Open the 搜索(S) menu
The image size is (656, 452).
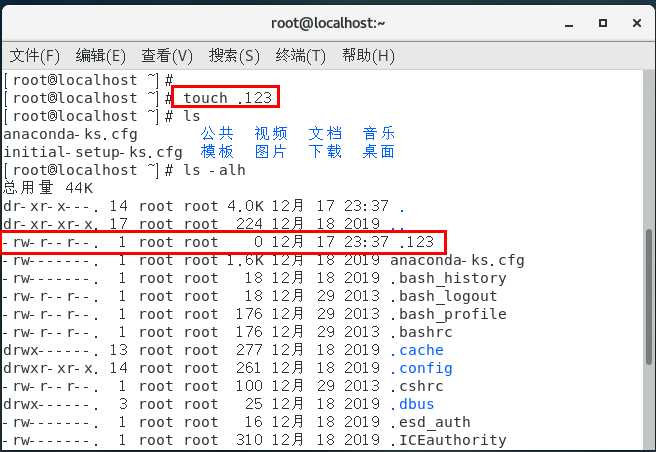tap(234, 56)
